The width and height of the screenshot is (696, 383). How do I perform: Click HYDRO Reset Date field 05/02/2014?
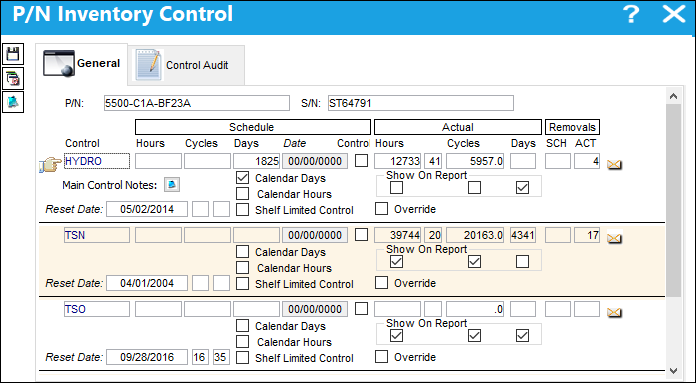tap(147, 209)
